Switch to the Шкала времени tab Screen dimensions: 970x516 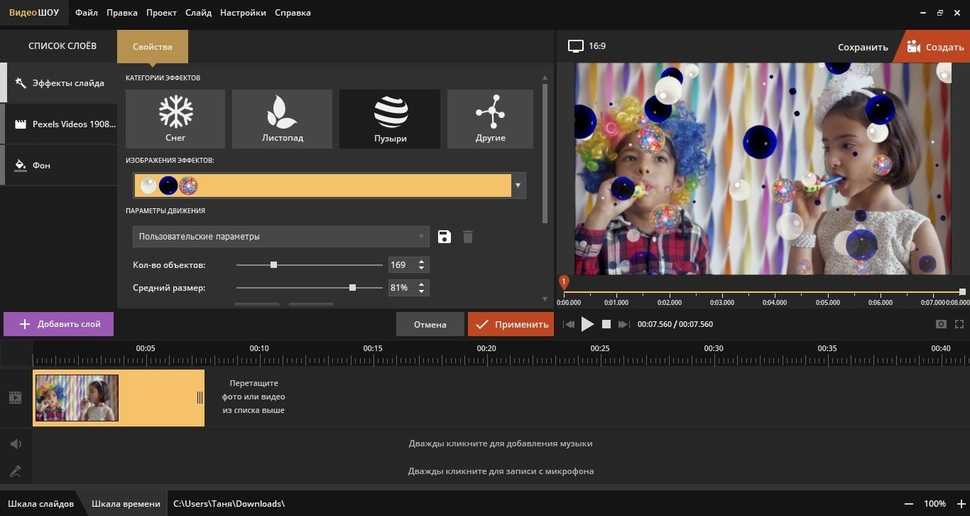[x=125, y=504]
